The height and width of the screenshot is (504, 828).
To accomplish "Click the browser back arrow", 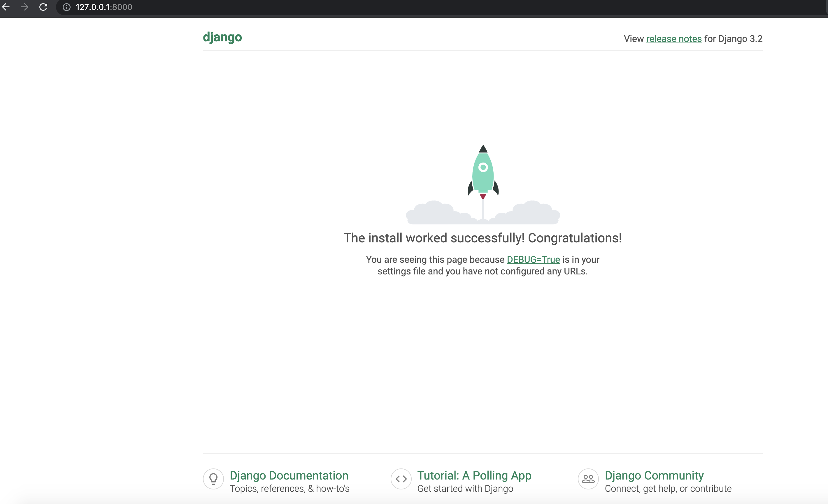I will [6, 7].
